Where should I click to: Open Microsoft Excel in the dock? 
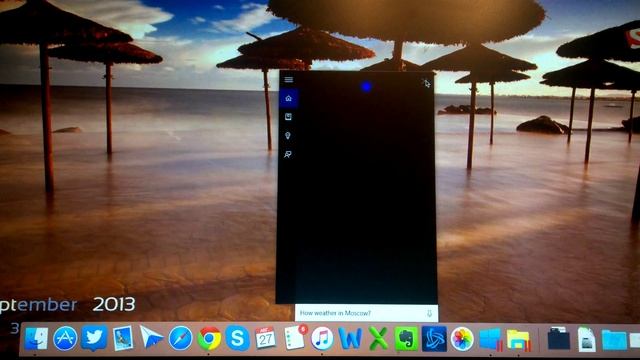click(378, 338)
